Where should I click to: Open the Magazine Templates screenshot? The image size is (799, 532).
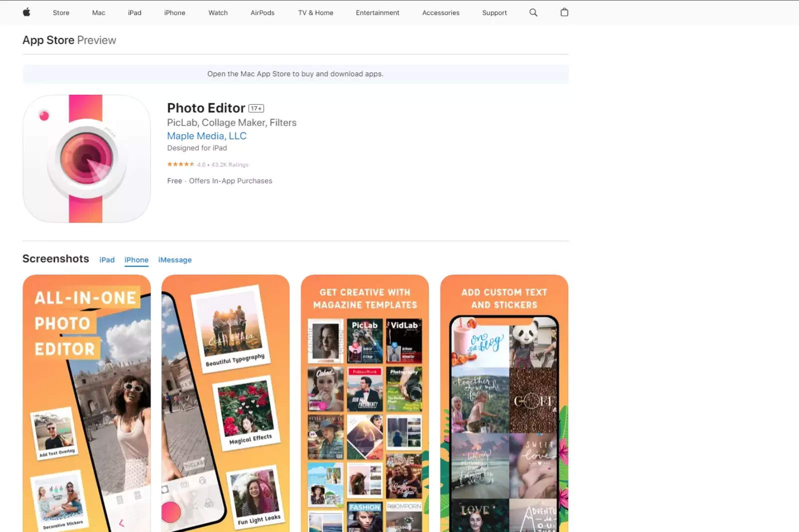coord(365,403)
